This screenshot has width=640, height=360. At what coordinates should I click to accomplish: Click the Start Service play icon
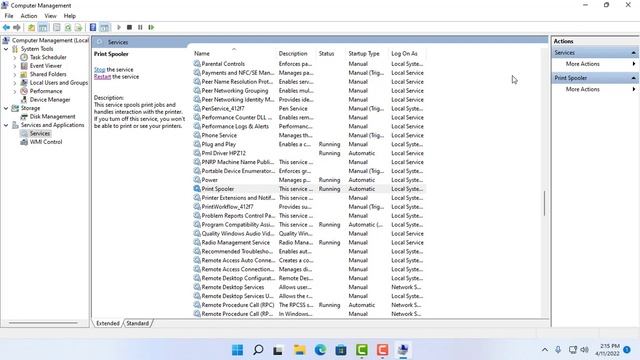click(119, 27)
